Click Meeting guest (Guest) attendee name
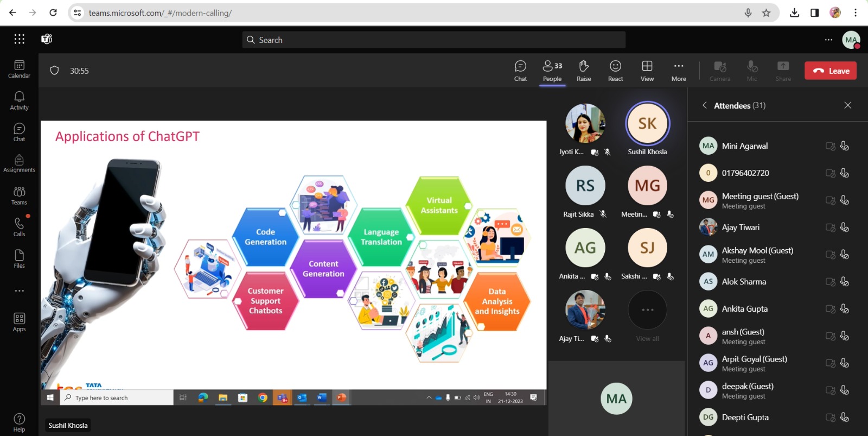The height and width of the screenshot is (436, 868). point(760,197)
